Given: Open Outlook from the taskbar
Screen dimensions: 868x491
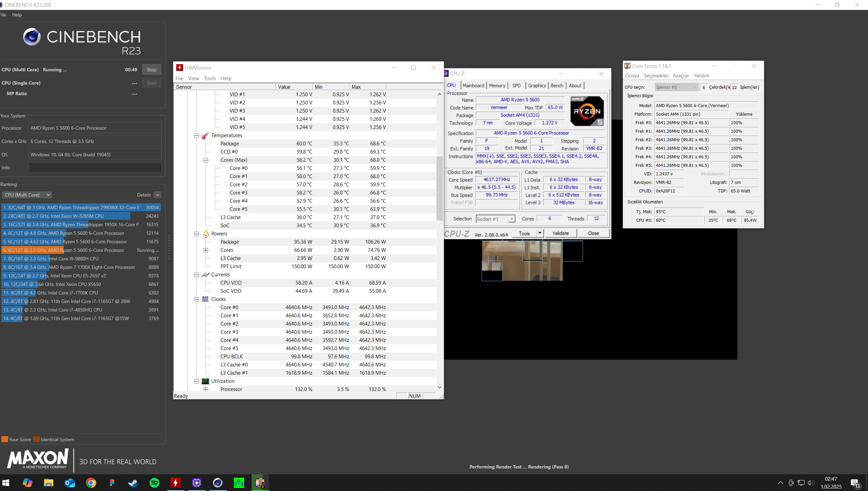Looking at the screenshot, I should (70, 482).
